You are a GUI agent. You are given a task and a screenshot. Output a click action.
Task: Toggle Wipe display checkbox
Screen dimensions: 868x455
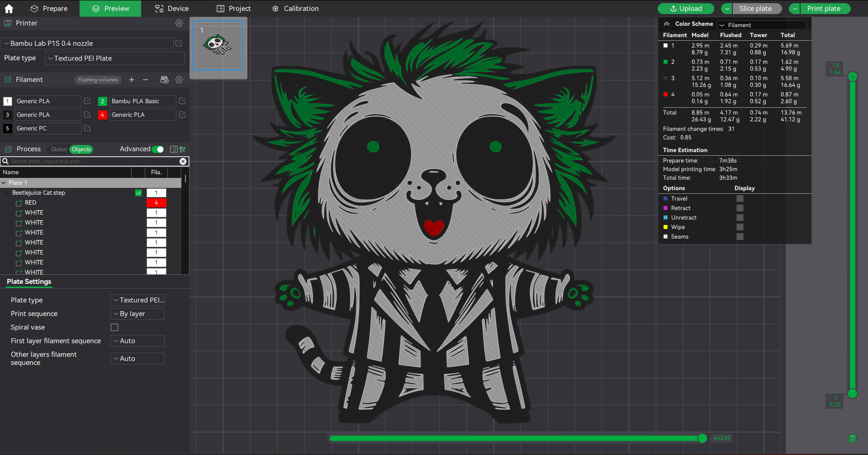(x=740, y=227)
